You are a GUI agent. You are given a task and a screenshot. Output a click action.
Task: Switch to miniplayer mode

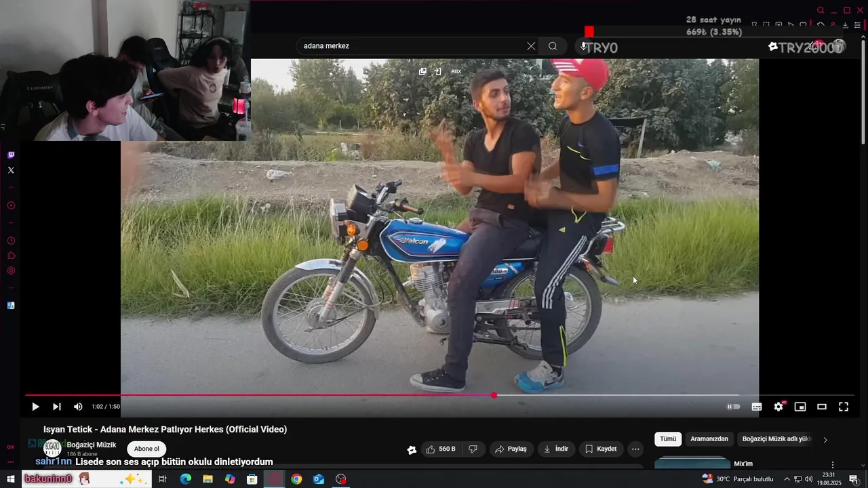(800, 407)
